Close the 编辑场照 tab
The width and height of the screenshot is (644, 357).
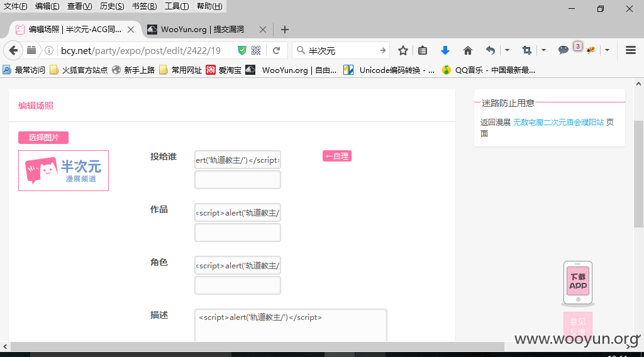click(131, 30)
